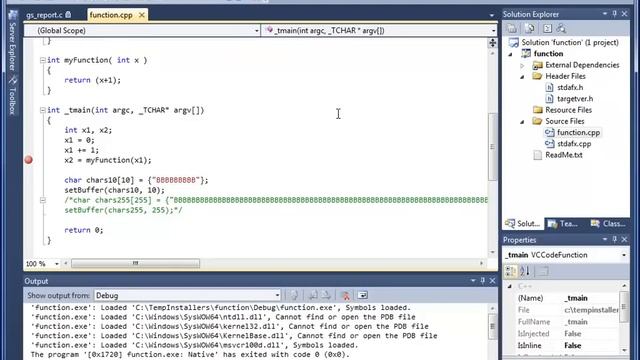Click the Properties icon in Solution Explorer toolbar
640x360 pixels.
click(x=512, y=29)
